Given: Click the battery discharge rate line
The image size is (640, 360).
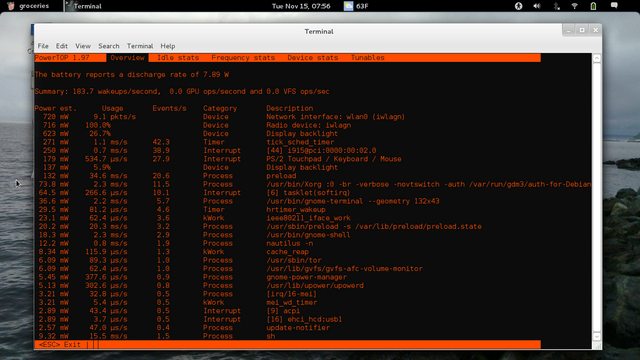Looking at the screenshot, I should point(131,75).
